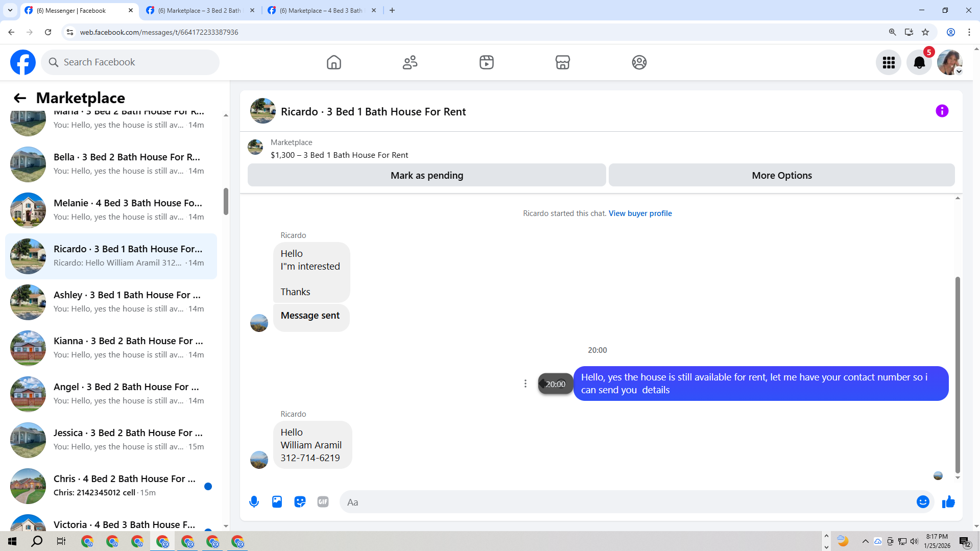The width and height of the screenshot is (980, 551).
Task: Navigate back in browser history
Action: point(11,32)
